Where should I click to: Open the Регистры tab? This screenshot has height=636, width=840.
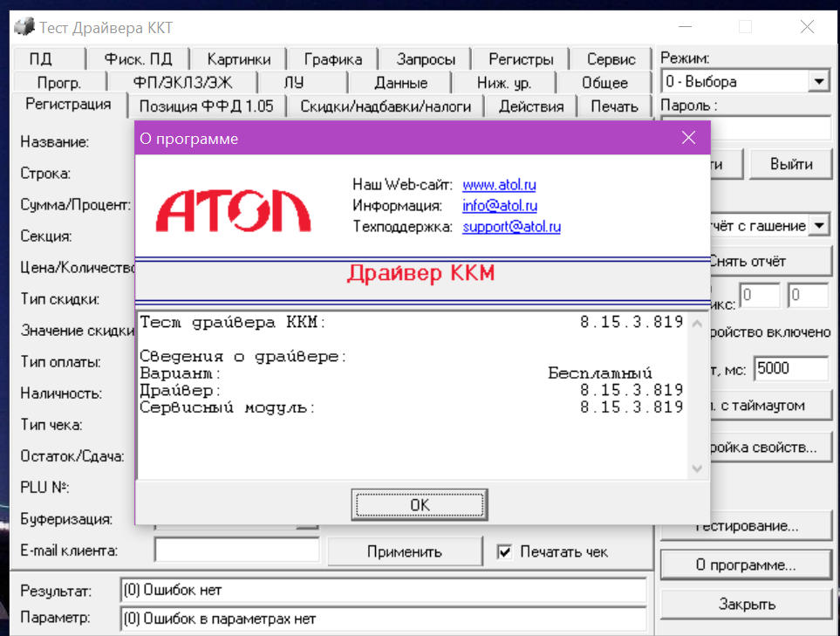click(x=521, y=59)
